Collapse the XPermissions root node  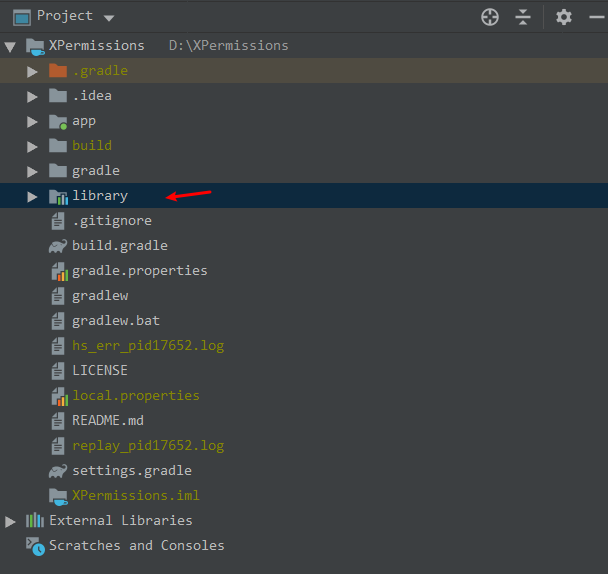click(x=10, y=47)
